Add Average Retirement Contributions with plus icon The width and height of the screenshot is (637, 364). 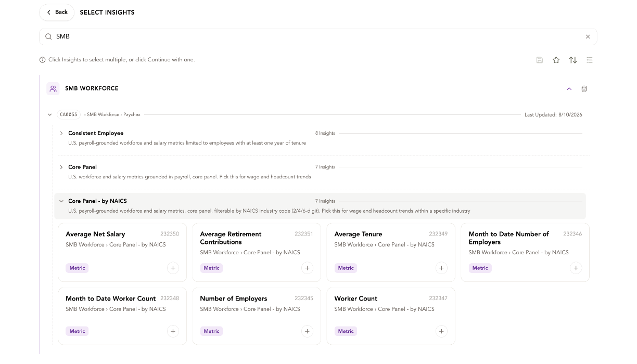(x=307, y=268)
